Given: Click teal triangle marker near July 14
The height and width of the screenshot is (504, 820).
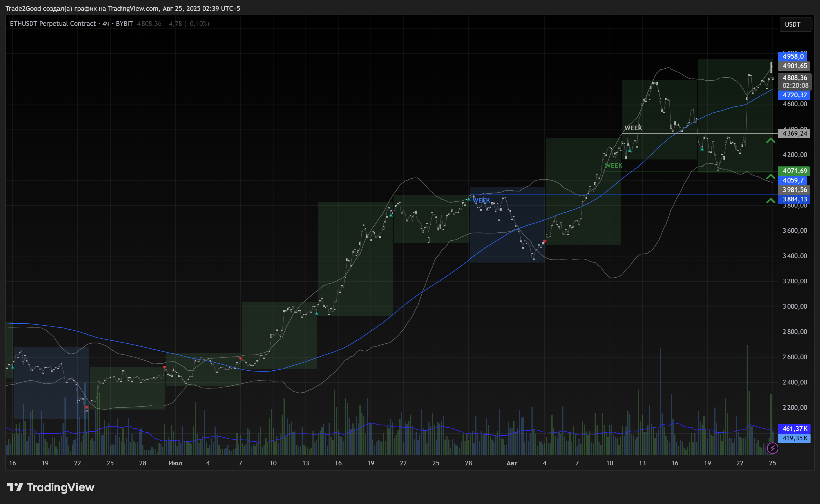Looking at the screenshot, I should pyautogui.click(x=316, y=313).
